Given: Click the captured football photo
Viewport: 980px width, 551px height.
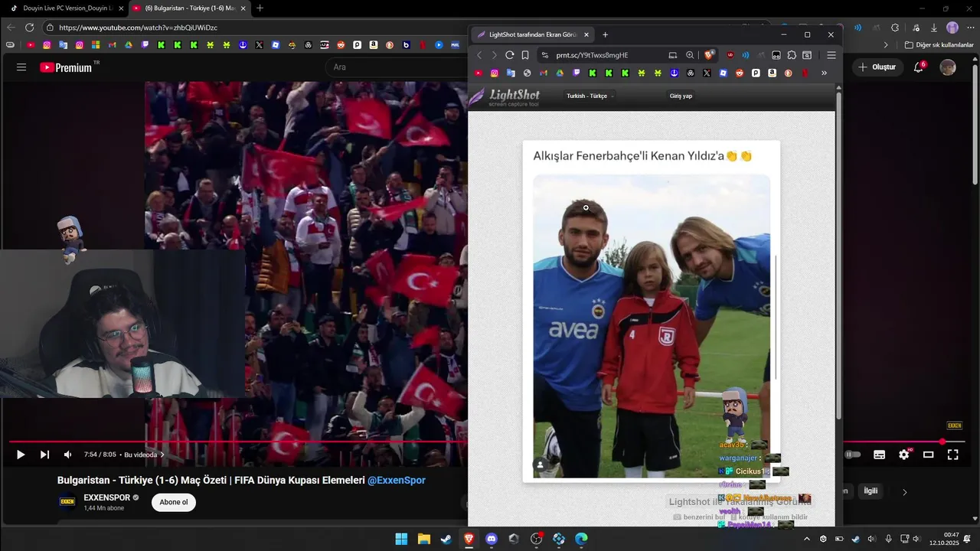Looking at the screenshot, I should coord(652,326).
